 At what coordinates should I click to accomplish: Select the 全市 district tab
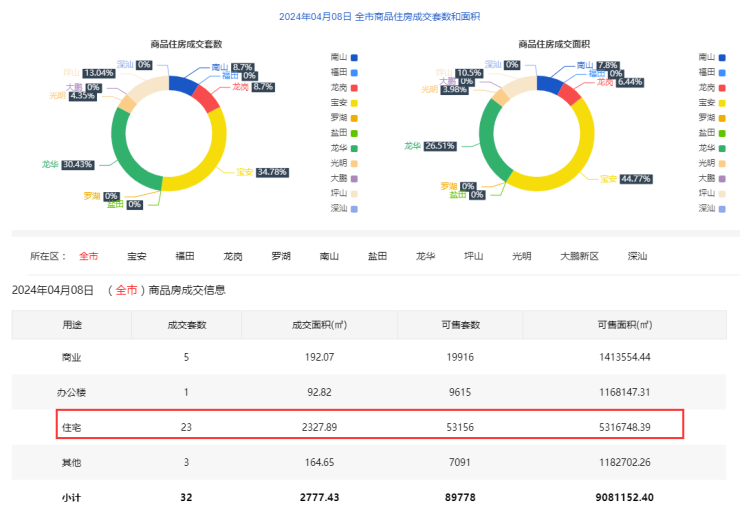[x=89, y=257]
